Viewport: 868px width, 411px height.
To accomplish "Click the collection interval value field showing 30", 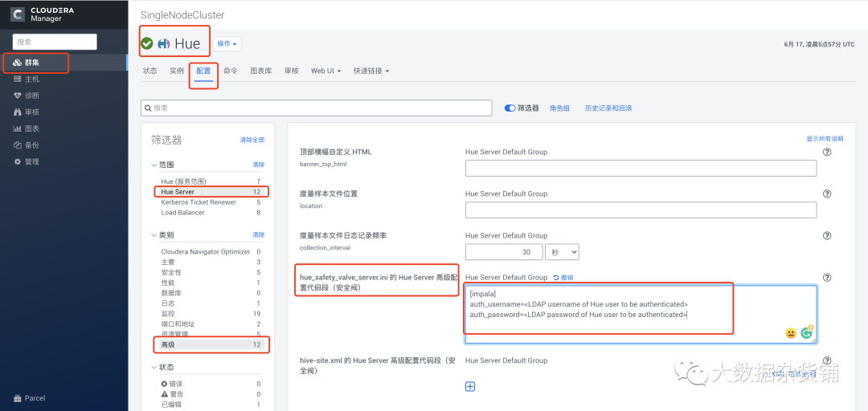I will click(504, 252).
